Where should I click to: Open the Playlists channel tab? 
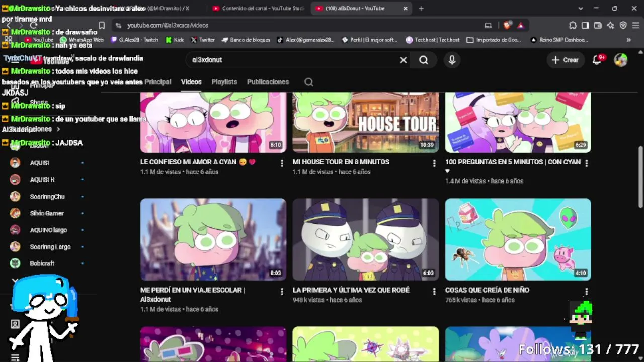224,82
